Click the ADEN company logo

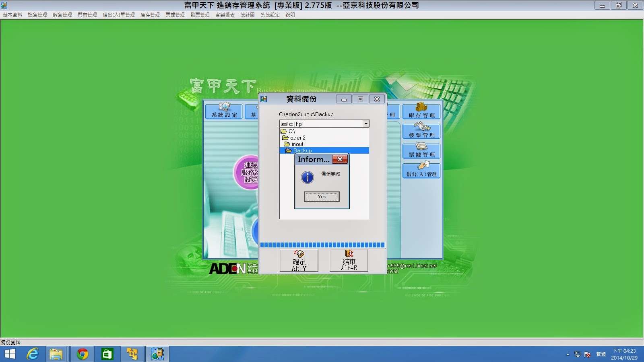tap(227, 268)
